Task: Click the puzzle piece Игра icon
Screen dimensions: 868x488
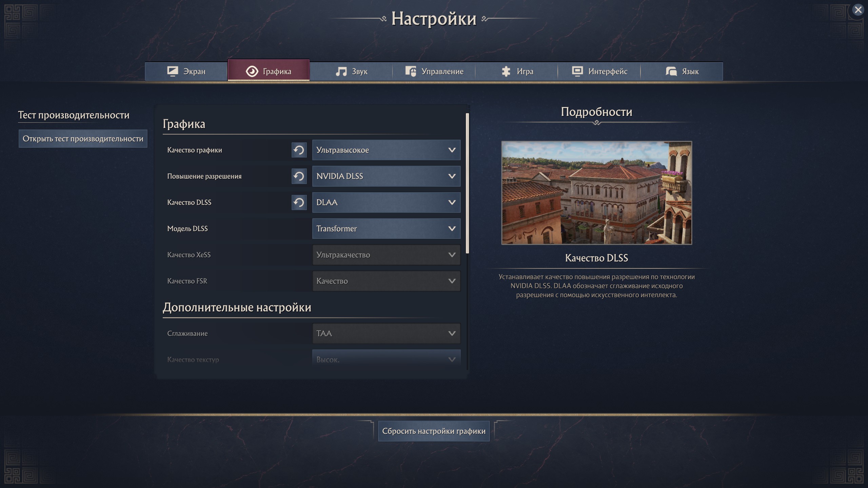Action: pyautogui.click(x=506, y=72)
